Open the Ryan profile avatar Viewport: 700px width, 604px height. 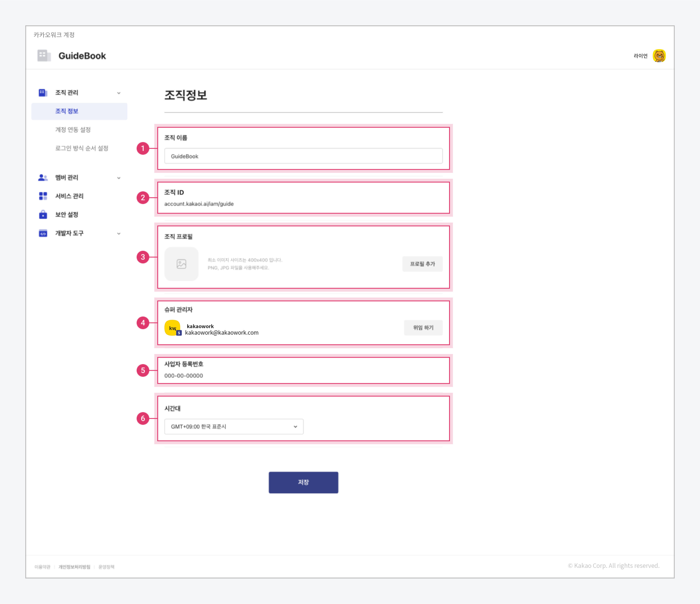click(x=659, y=56)
